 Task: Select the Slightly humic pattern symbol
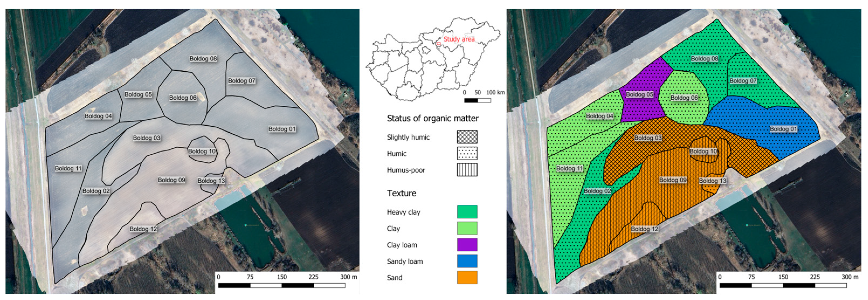467,137
